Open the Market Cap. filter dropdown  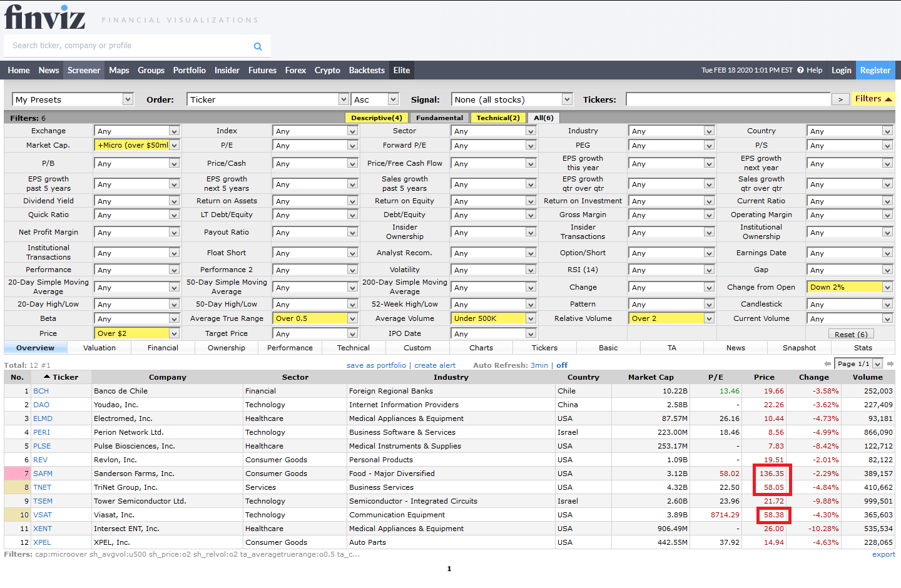pyautogui.click(x=137, y=145)
